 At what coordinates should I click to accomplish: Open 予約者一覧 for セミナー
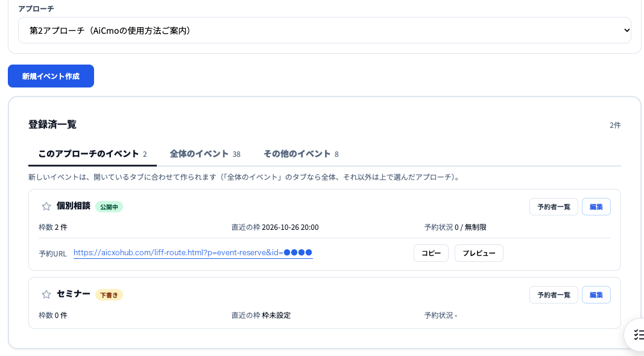click(x=554, y=294)
